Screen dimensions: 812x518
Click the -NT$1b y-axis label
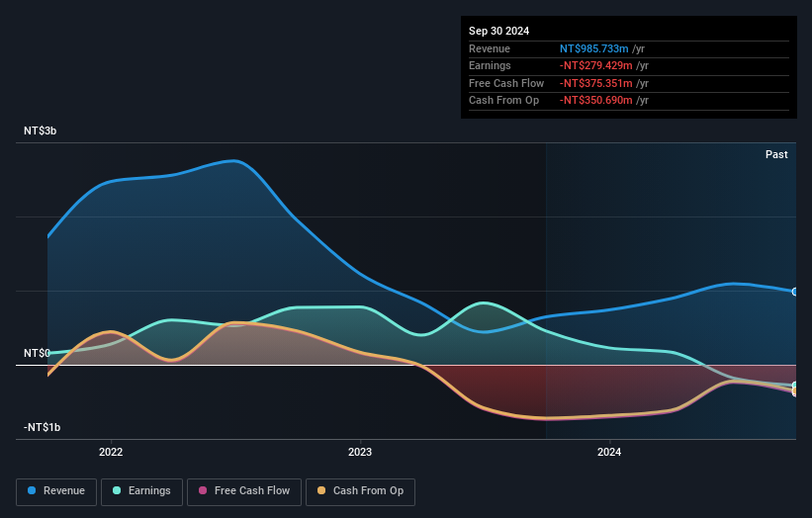point(42,427)
